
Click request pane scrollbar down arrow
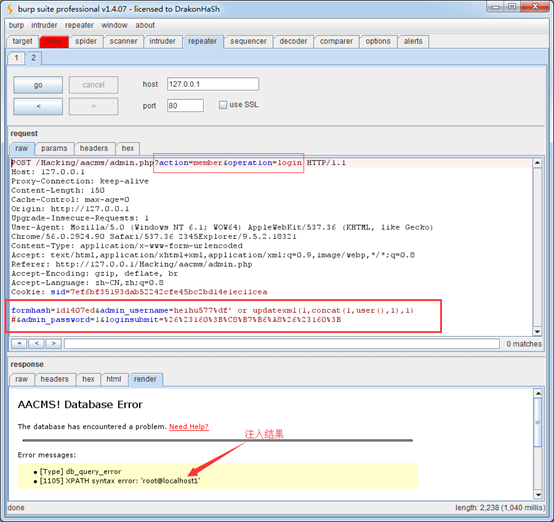pyautogui.click(x=537, y=331)
